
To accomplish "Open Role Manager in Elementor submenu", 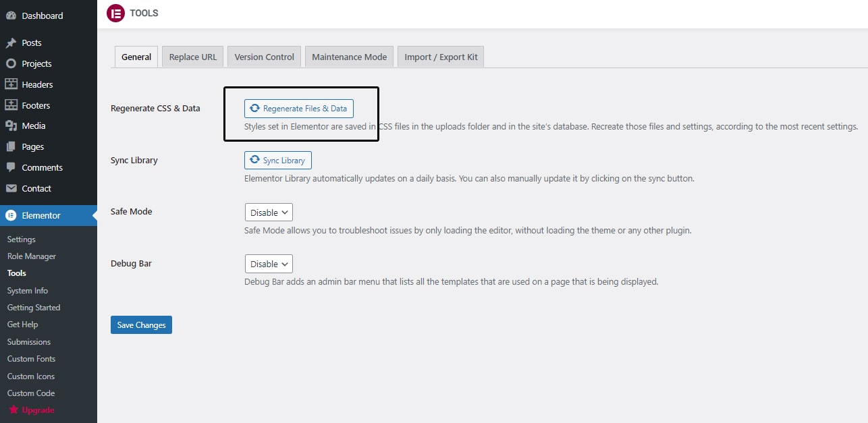I will (32, 256).
